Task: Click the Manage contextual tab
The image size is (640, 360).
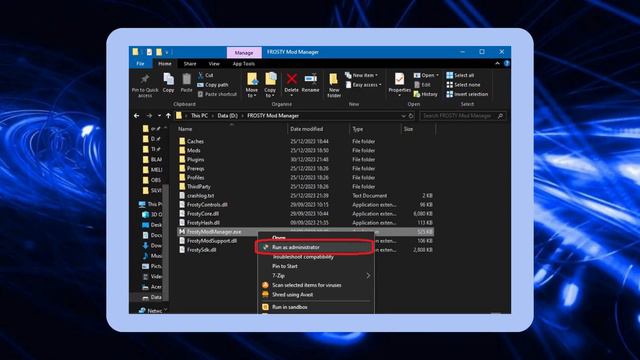Action: pyautogui.click(x=244, y=53)
